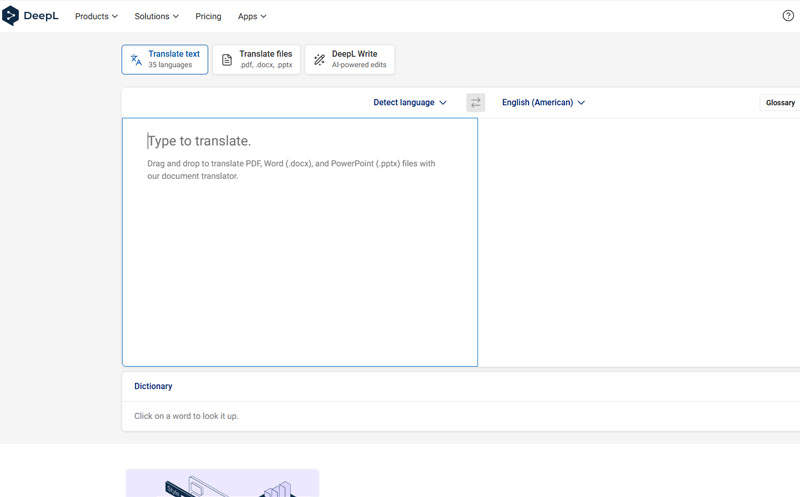This screenshot has height=497, width=800.
Task: Switch to the DeepL Write tab
Action: coord(349,60)
